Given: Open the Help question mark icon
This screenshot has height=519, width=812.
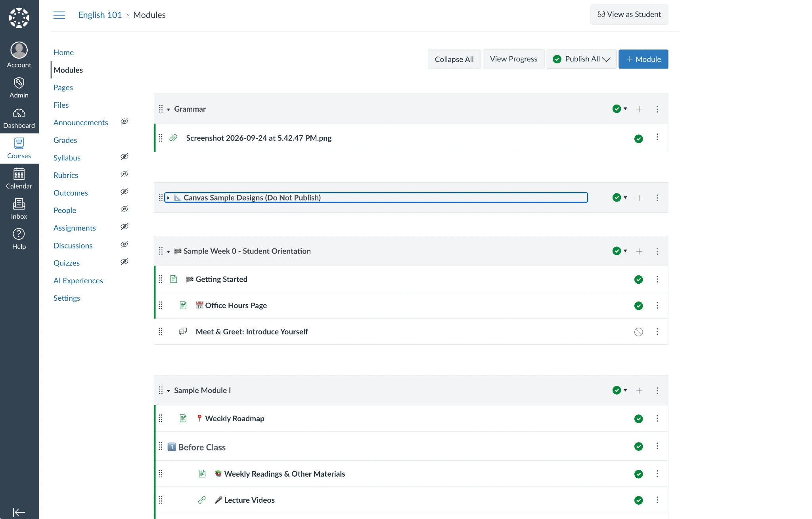Looking at the screenshot, I should [19, 239].
